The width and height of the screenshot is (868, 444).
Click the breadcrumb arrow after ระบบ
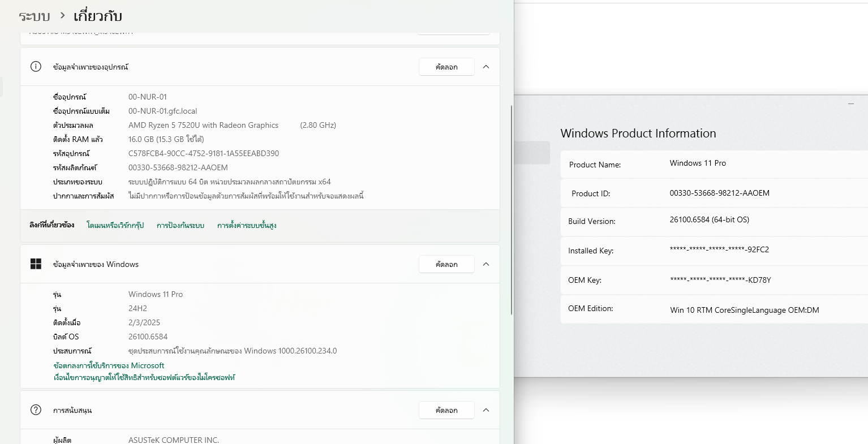(62, 16)
